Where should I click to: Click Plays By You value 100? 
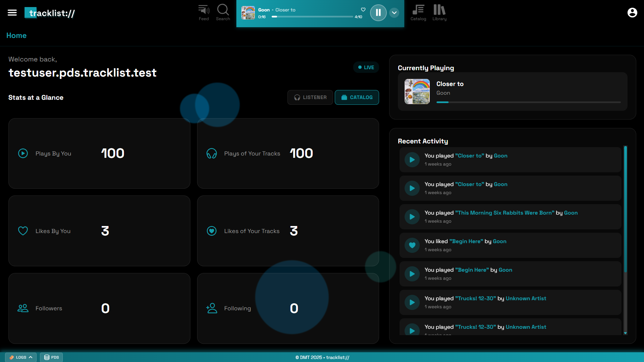113,153
